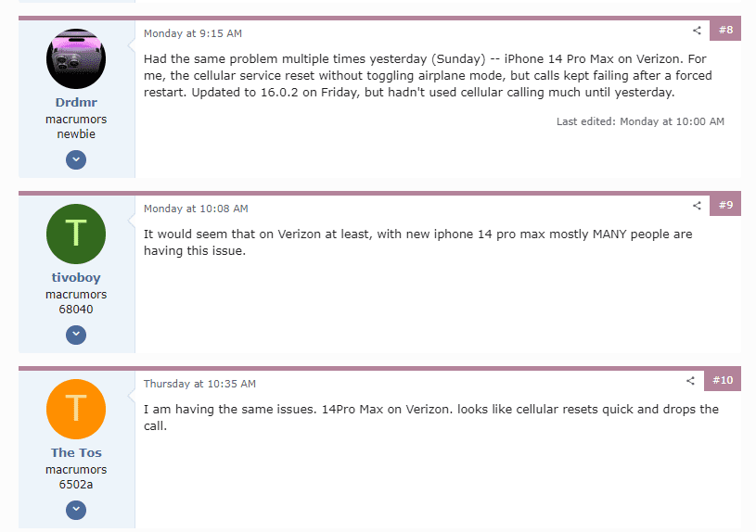Expand The Tos user details chevron

[x=76, y=510]
